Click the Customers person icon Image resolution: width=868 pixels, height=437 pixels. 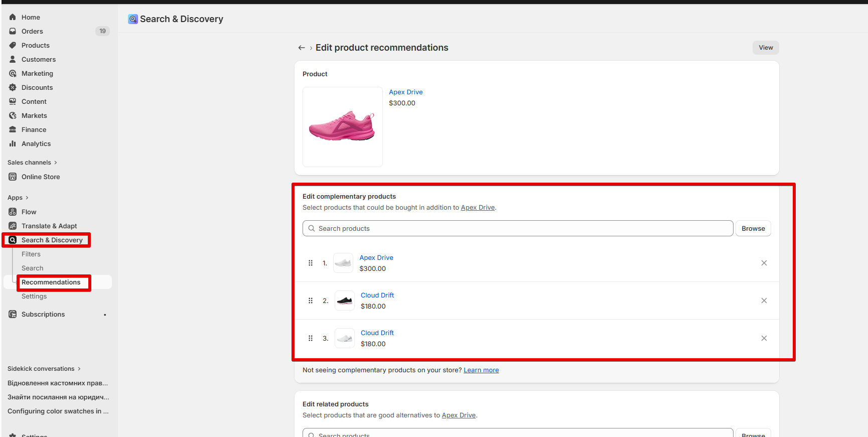[13, 59]
